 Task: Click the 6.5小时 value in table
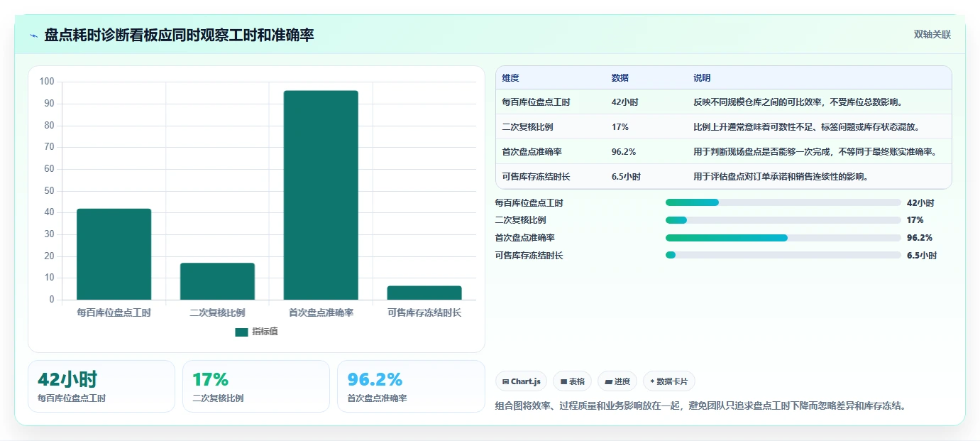click(626, 177)
